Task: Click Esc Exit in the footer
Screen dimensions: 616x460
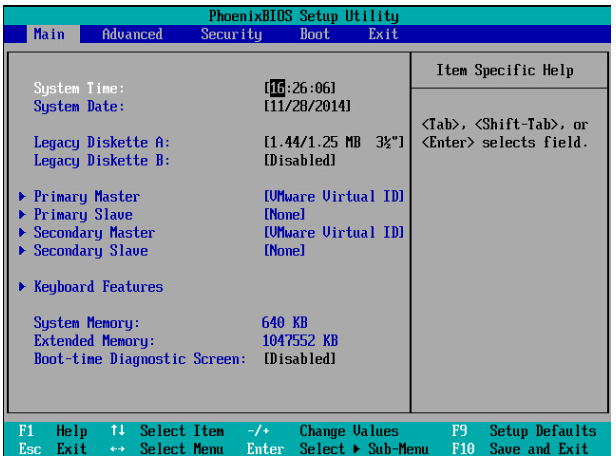Action: [54, 449]
